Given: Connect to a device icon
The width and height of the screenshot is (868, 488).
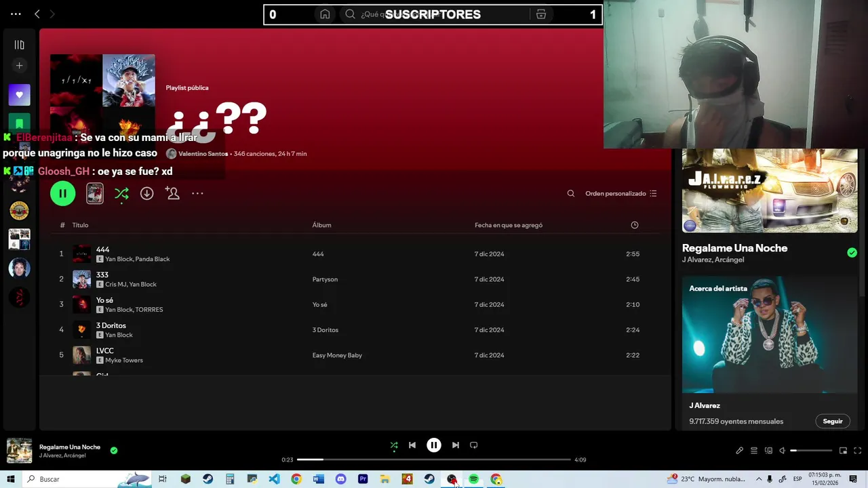Looking at the screenshot, I should click(x=768, y=451).
